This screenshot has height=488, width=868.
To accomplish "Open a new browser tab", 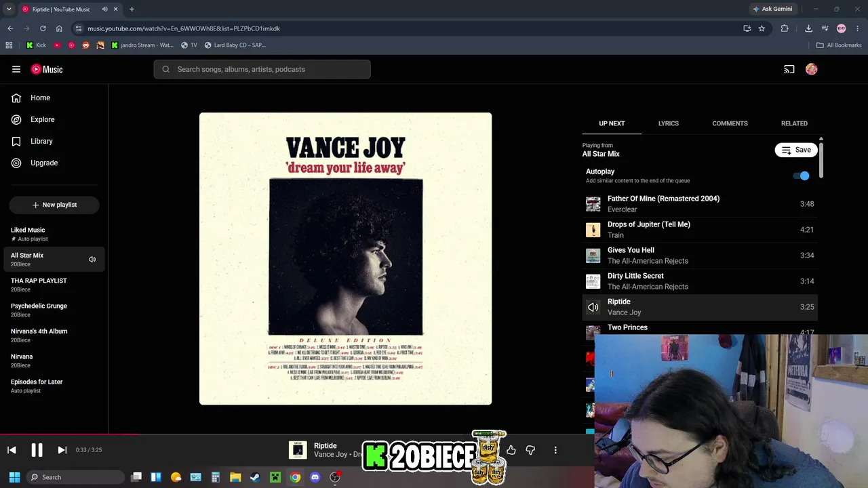I will point(132,9).
